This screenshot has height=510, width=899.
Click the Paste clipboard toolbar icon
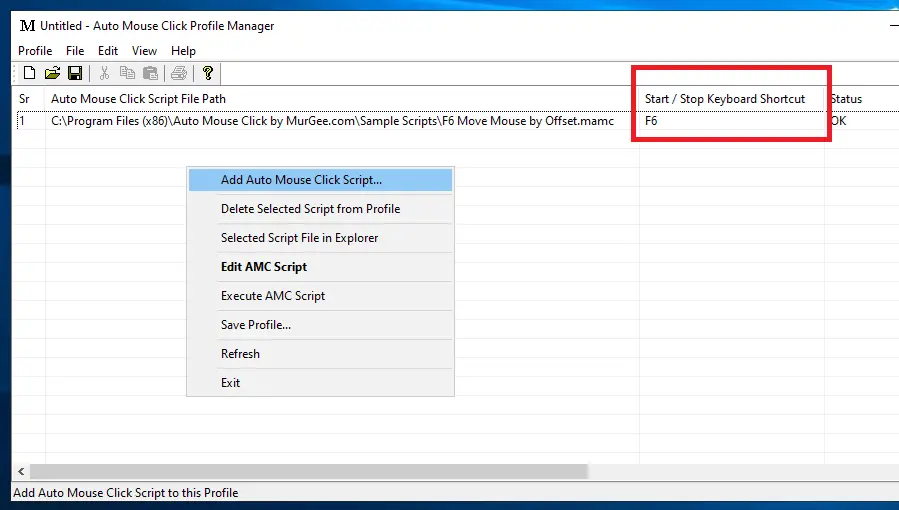pos(150,73)
